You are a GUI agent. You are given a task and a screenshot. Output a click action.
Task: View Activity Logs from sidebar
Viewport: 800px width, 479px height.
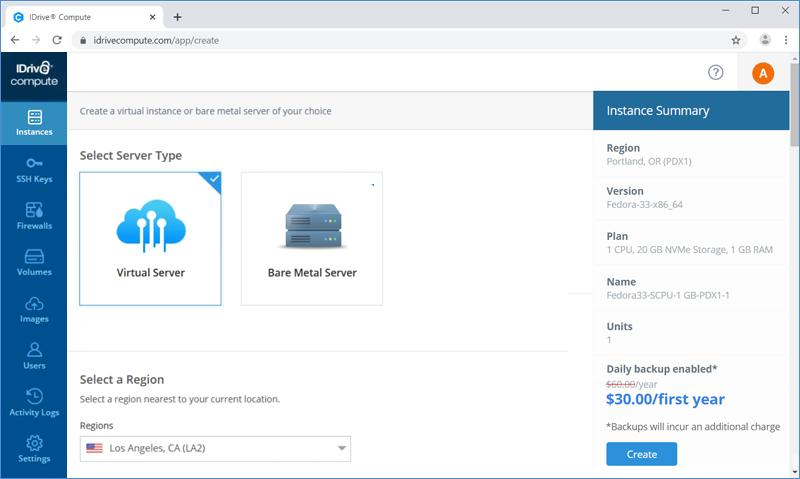[34, 403]
